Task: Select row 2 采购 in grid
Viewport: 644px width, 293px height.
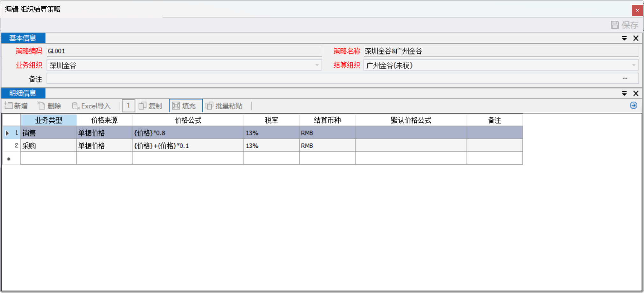Action: [x=48, y=146]
